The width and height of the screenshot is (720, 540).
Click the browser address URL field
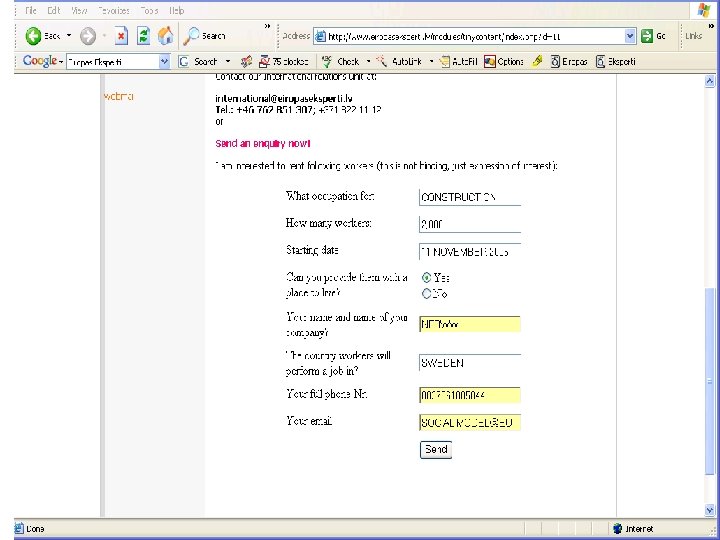[475, 36]
